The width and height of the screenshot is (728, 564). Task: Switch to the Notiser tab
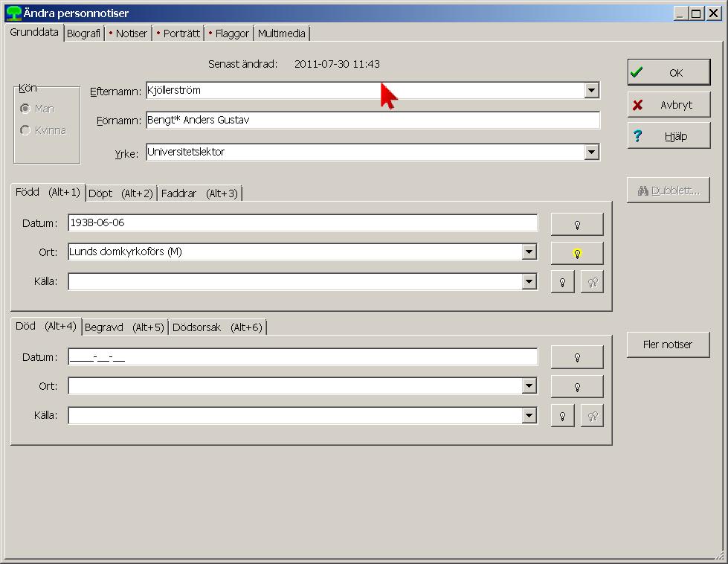point(129,33)
